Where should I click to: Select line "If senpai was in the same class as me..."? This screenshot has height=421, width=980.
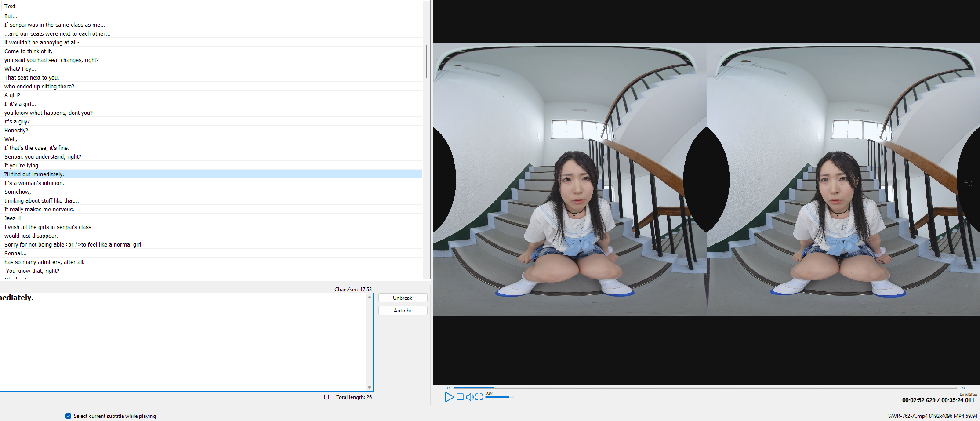tap(212, 25)
